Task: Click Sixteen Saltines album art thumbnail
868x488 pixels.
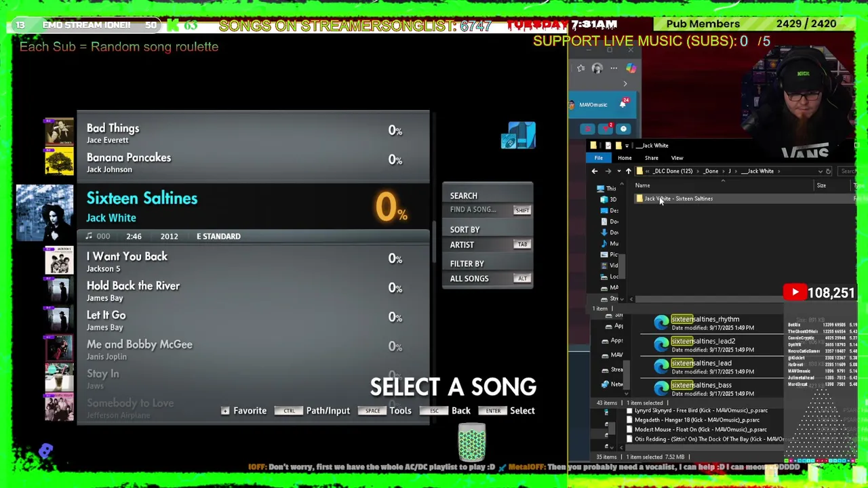Action: [x=45, y=213]
